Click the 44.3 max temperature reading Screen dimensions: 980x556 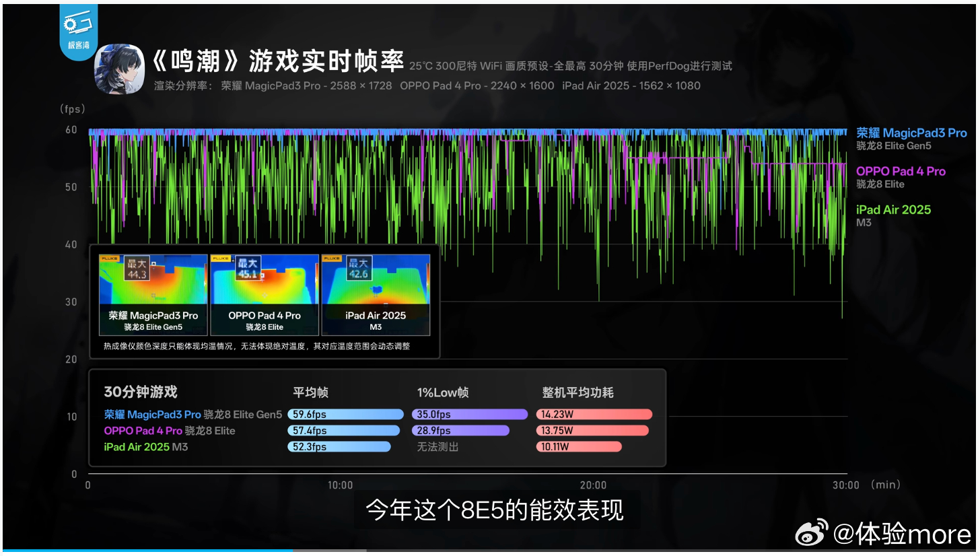pos(137,273)
